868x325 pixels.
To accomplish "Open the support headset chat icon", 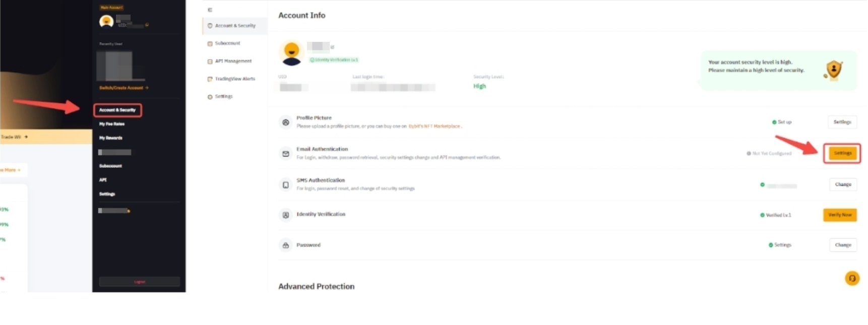I will click(852, 278).
